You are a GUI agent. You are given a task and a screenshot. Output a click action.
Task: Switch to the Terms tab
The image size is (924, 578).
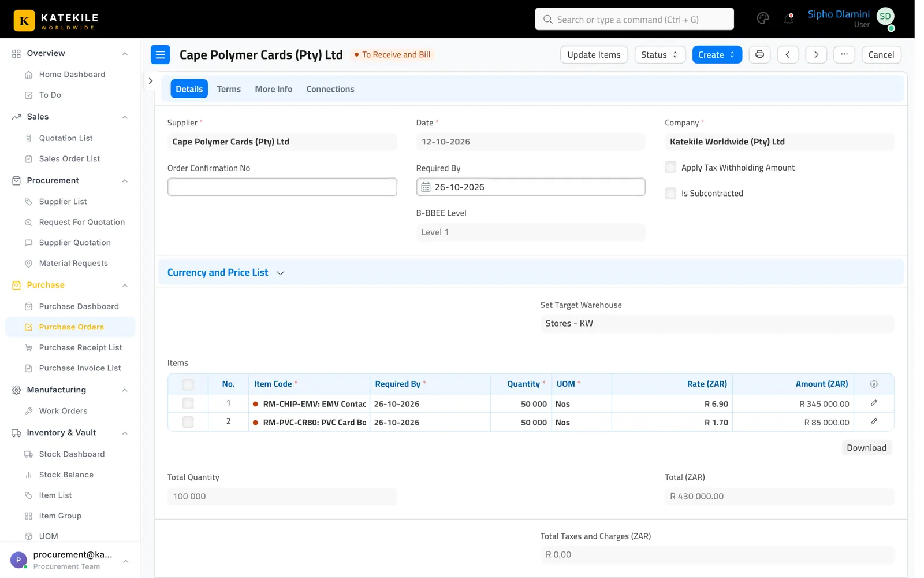229,89
